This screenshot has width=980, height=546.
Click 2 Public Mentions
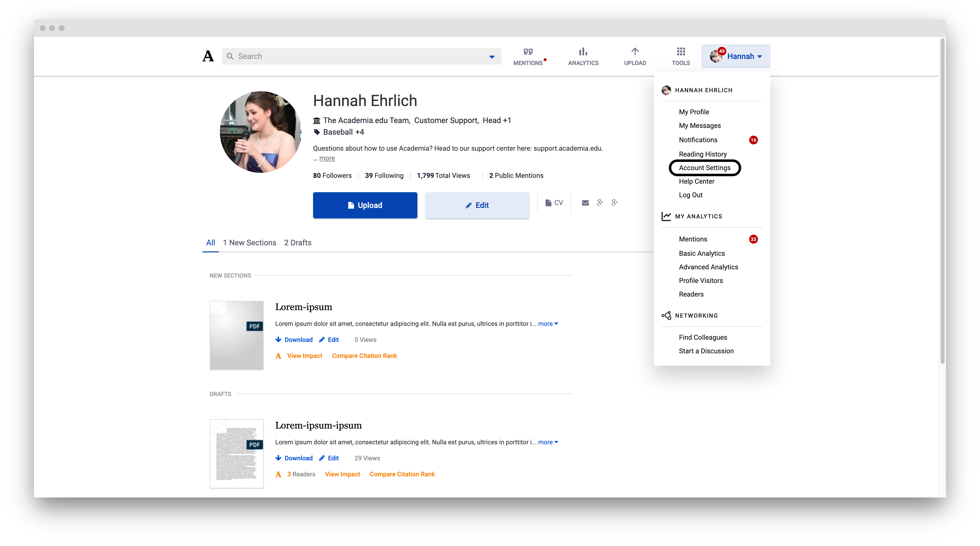coord(516,175)
